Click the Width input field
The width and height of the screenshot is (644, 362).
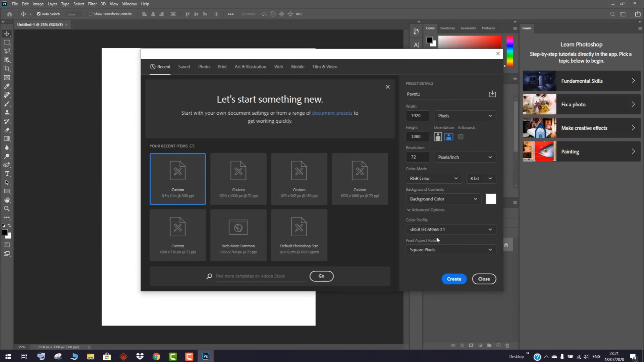pyautogui.click(x=418, y=116)
